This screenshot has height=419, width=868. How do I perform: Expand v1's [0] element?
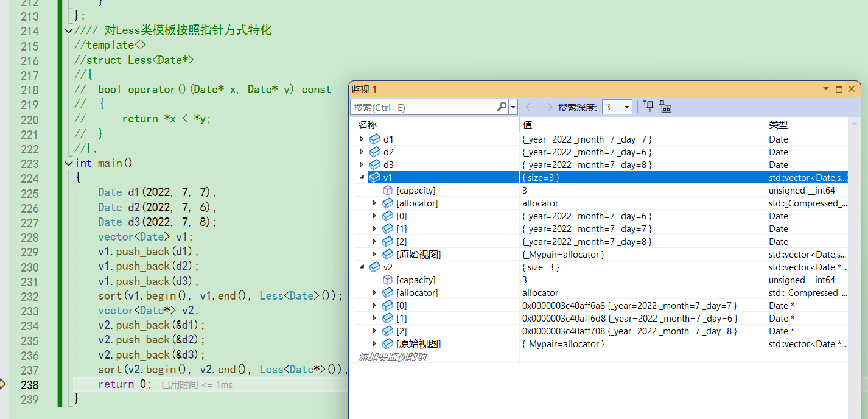click(x=374, y=216)
